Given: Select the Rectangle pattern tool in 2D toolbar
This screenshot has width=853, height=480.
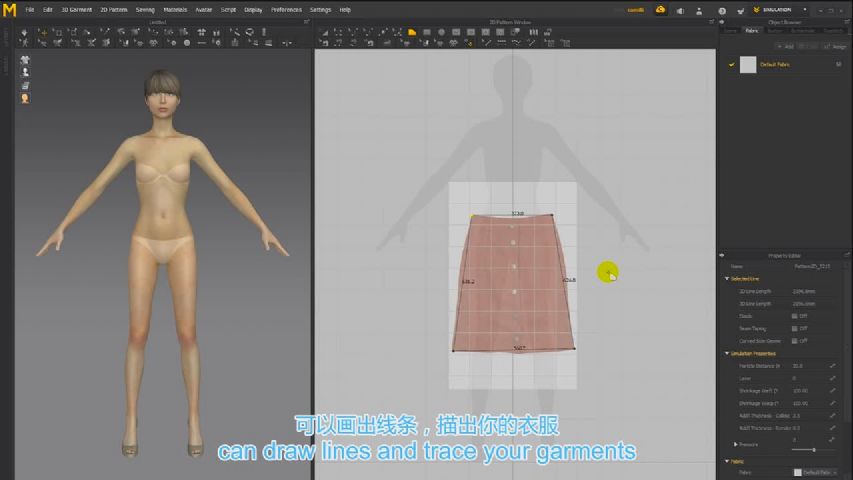Looking at the screenshot, I should tap(427, 33).
